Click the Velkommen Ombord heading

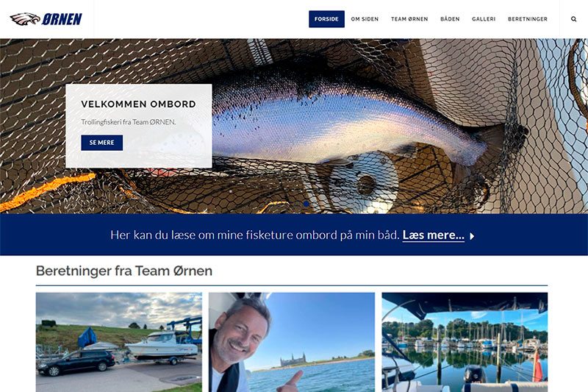[x=138, y=104]
